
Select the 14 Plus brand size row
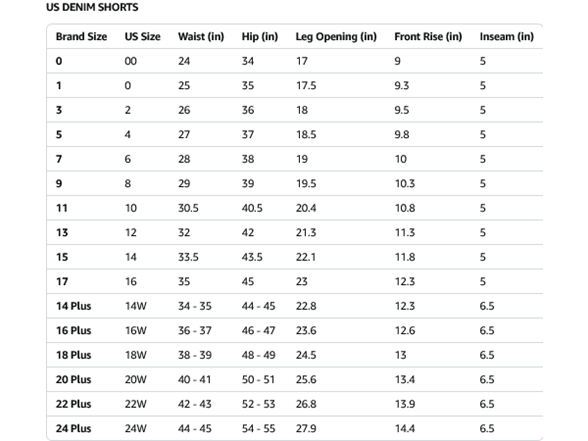pos(295,306)
